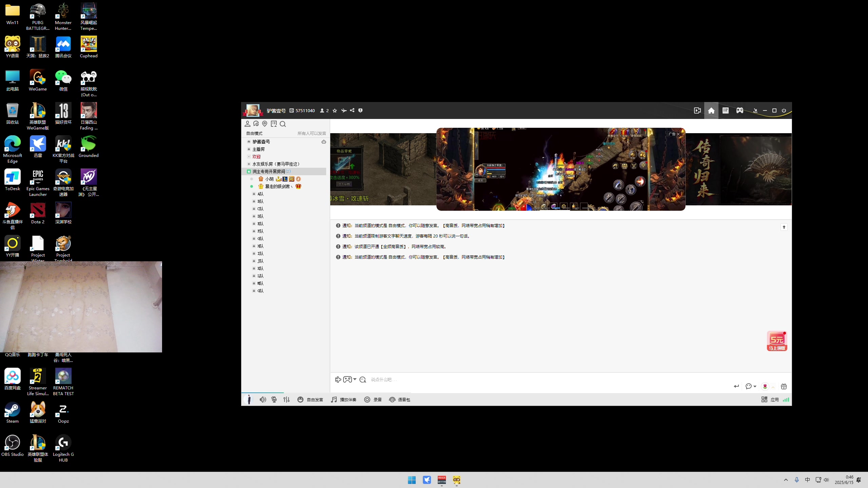The height and width of the screenshot is (488, 868).
Task: Select 洞主专用开黑房间 channel row
Action: tap(284, 171)
